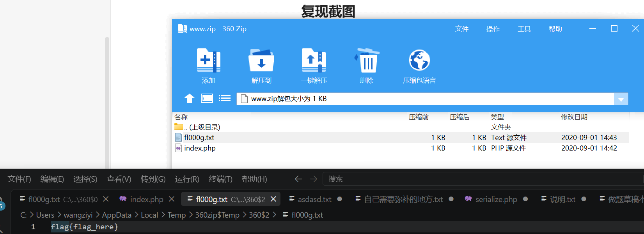Screen dimensions: 644x234
Task: Click the 一键解压 (One-click extract) icon
Action: click(314, 60)
